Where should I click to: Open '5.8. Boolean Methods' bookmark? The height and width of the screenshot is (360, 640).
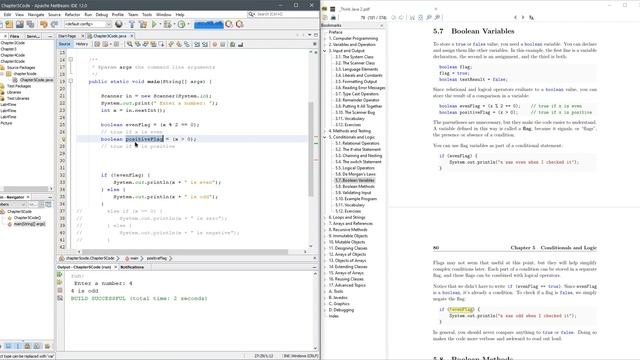tap(355, 187)
